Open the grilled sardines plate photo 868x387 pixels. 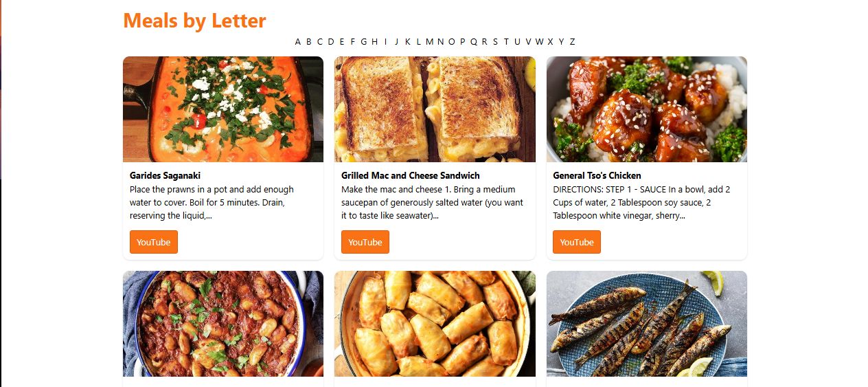[x=647, y=324]
